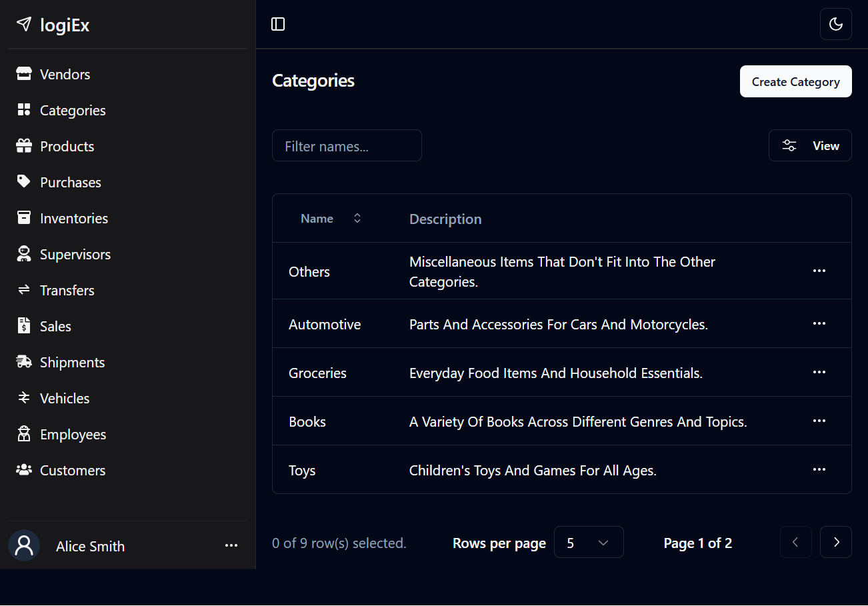The height and width of the screenshot is (606, 868).
Task: Open the Others row actions menu
Action: [819, 271]
